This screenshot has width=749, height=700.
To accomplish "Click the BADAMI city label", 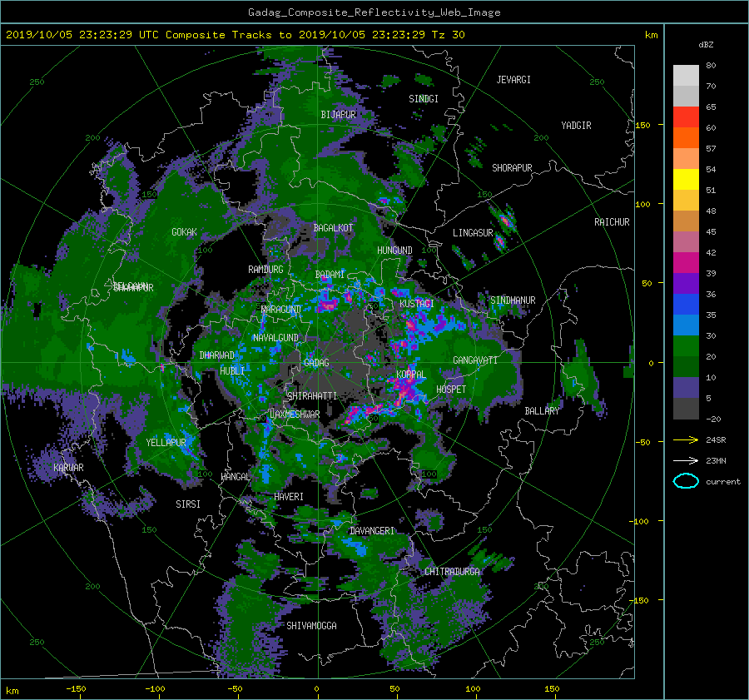I will 330,275.
